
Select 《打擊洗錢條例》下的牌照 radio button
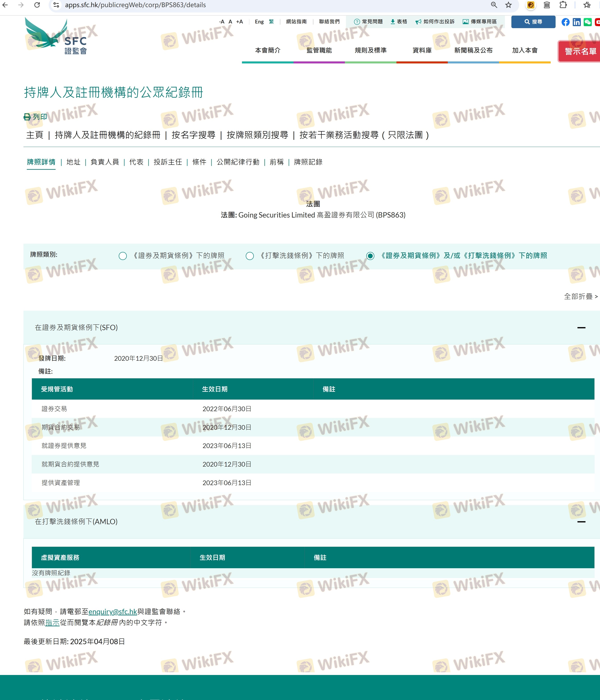[250, 256]
